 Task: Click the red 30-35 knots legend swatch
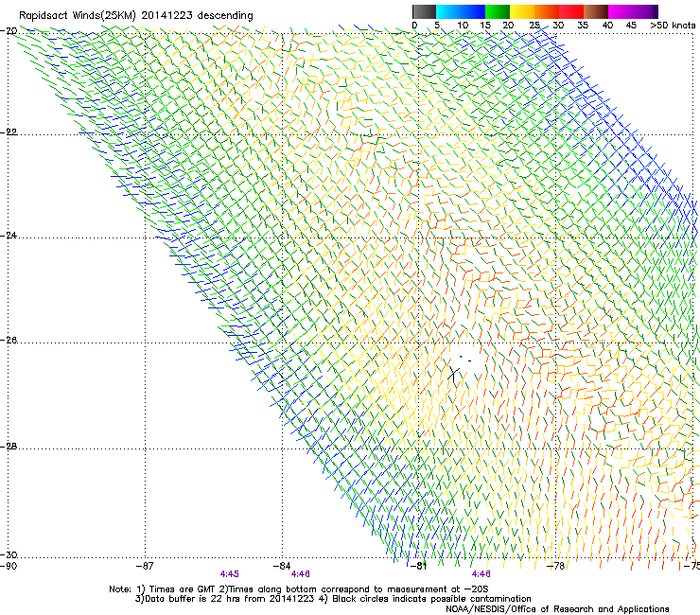click(x=571, y=11)
